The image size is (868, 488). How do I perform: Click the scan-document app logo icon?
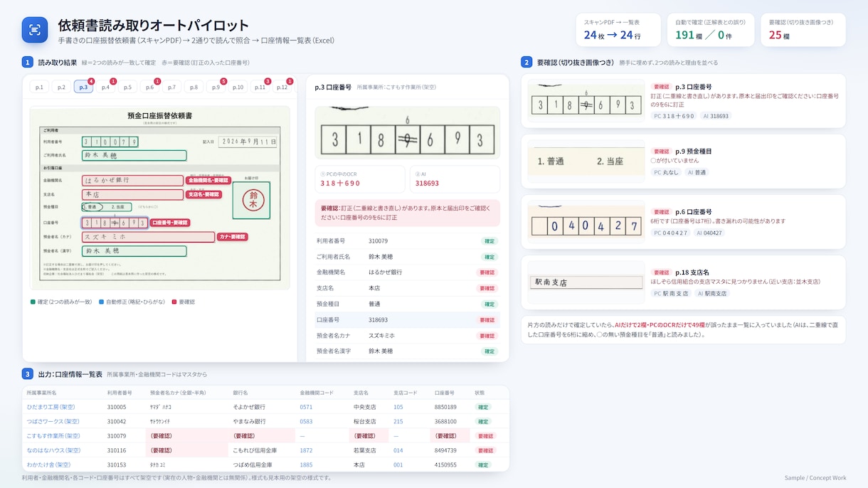pos(35,30)
